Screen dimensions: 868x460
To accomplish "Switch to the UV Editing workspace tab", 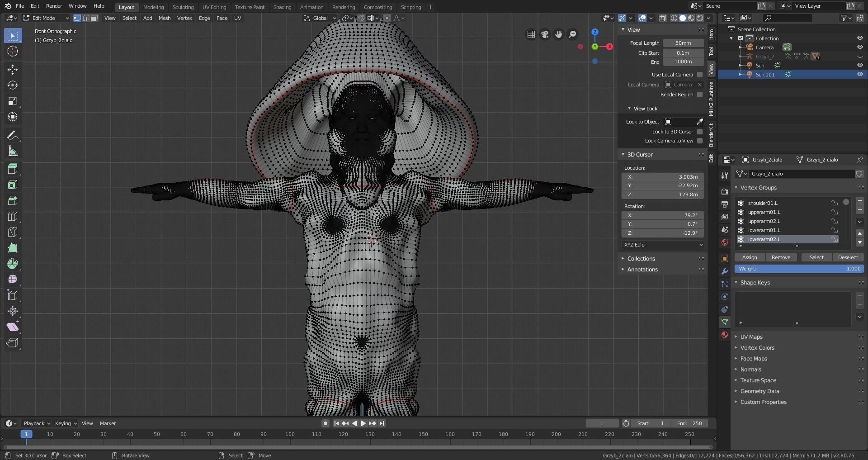I will pyautogui.click(x=214, y=7).
